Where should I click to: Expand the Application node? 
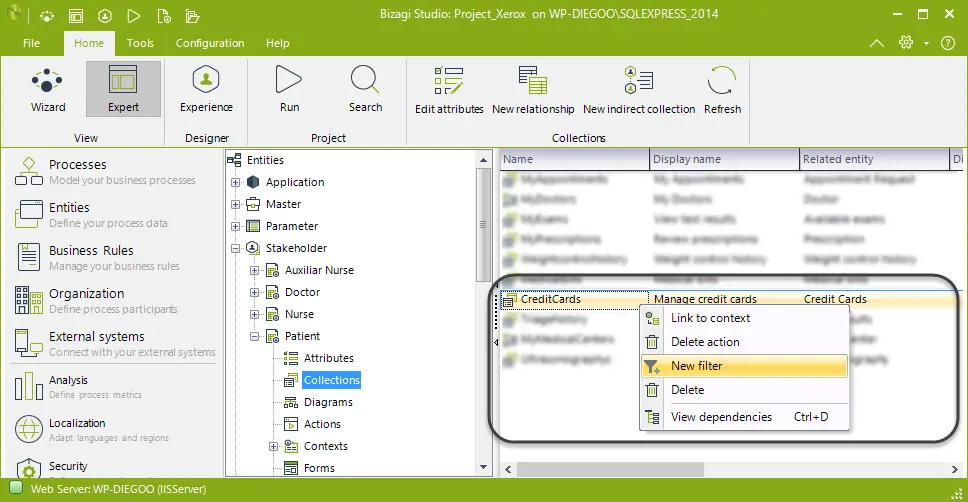pyautogui.click(x=235, y=183)
